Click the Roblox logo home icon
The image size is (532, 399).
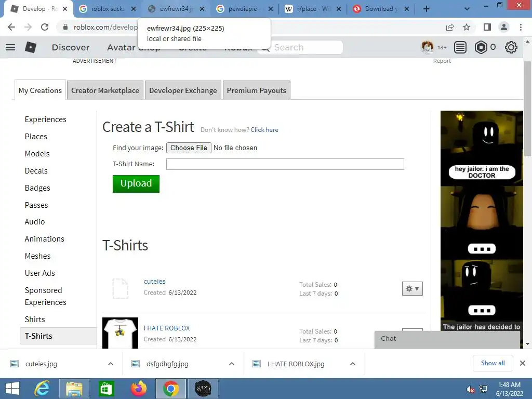(x=31, y=47)
